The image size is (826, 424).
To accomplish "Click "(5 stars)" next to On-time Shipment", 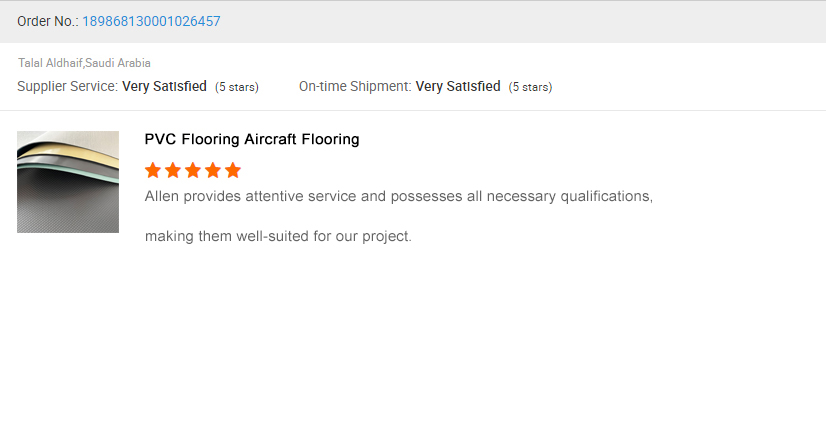I will [530, 87].
